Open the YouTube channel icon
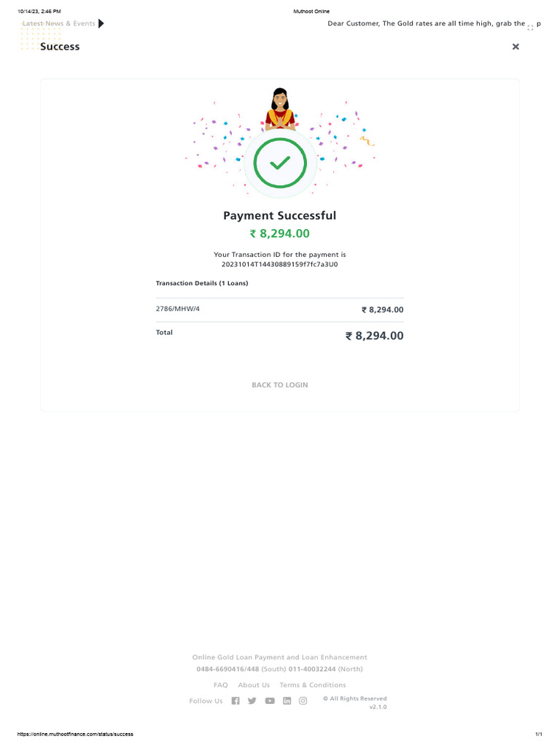This screenshot has height=747, width=560. pos(270,701)
